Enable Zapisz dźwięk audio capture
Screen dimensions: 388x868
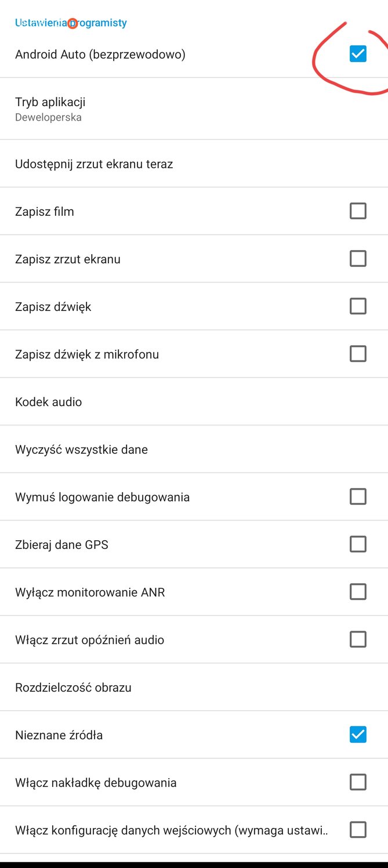click(358, 306)
